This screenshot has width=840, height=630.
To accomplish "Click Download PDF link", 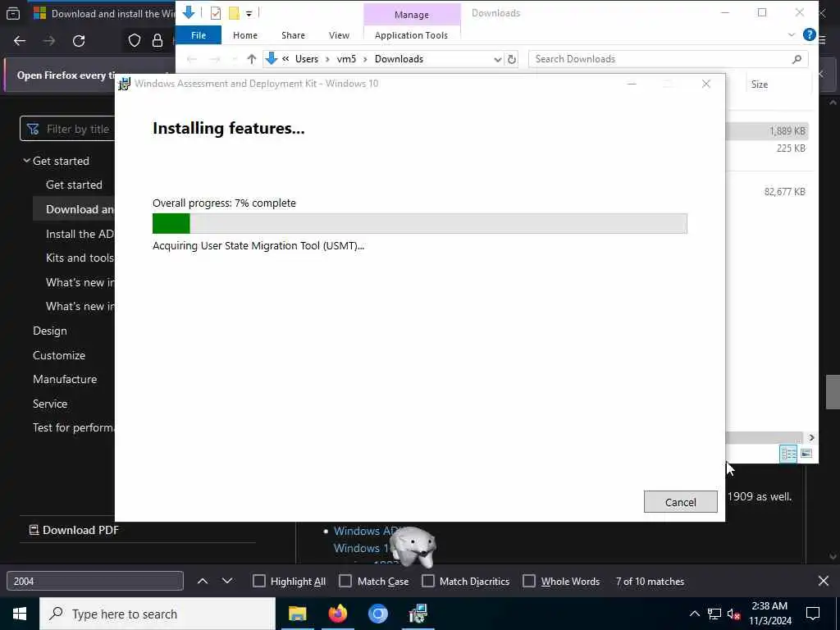I will pos(74,530).
